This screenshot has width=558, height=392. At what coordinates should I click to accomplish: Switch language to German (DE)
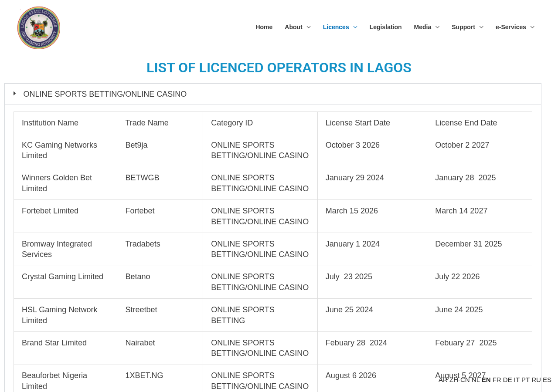pyautogui.click(x=507, y=380)
